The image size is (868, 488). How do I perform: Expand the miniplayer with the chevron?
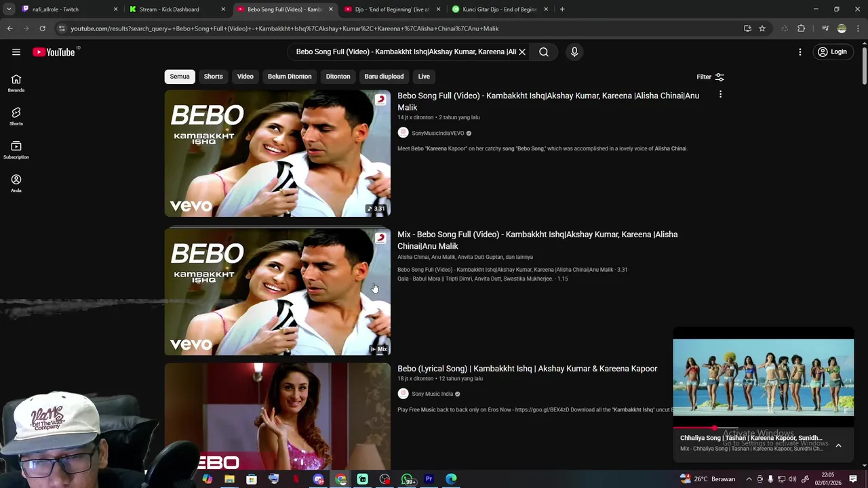838,445
